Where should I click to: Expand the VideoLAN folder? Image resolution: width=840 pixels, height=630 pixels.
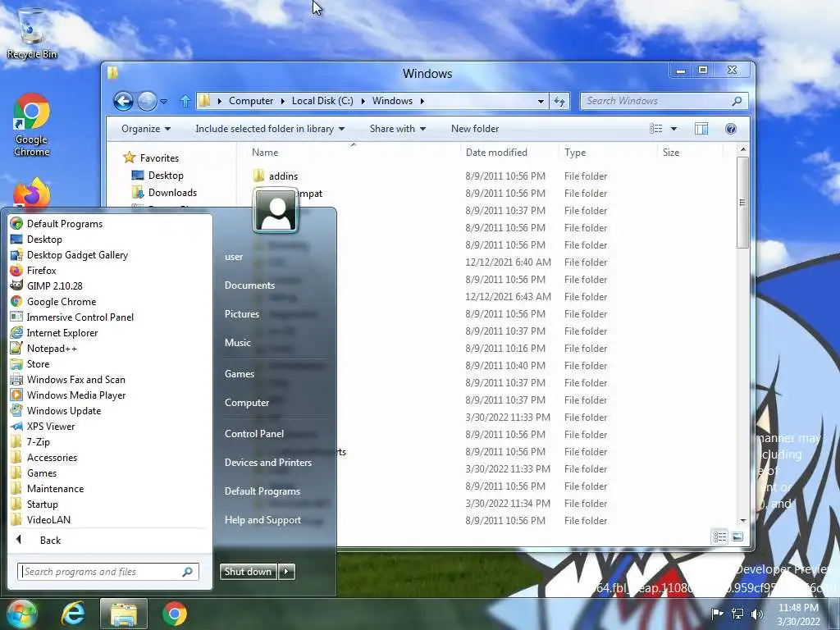[x=41, y=519]
